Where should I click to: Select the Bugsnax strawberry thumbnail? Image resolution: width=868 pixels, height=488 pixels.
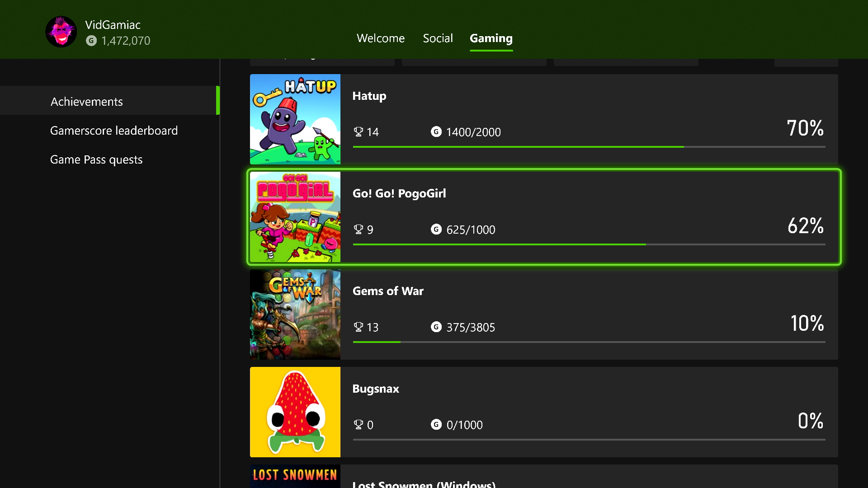click(x=295, y=412)
